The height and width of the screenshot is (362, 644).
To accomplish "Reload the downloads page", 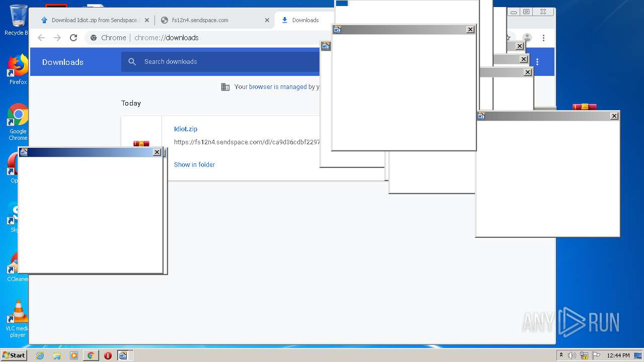I will 73,38.
